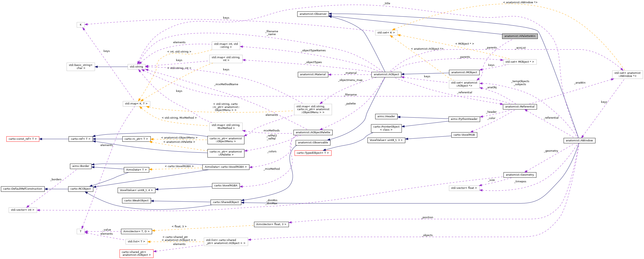Click the std::vector< float > node
This screenshot has height=259, width=644.
click(x=464, y=188)
